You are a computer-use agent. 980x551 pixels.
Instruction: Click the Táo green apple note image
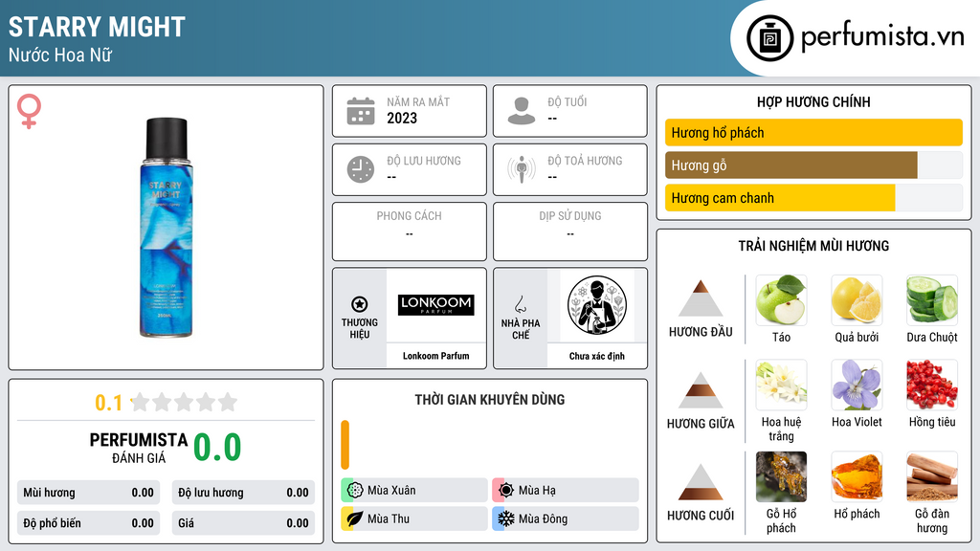pyautogui.click(x=781, y=300)
